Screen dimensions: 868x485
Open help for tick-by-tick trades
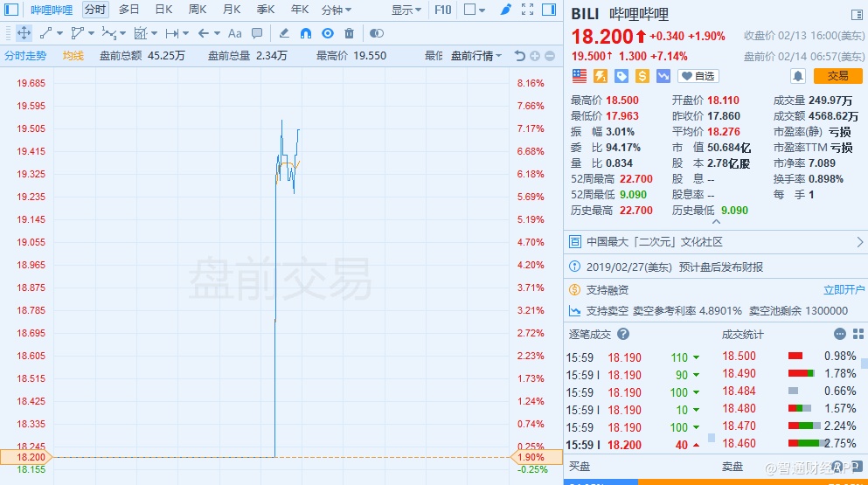[623, 334]
